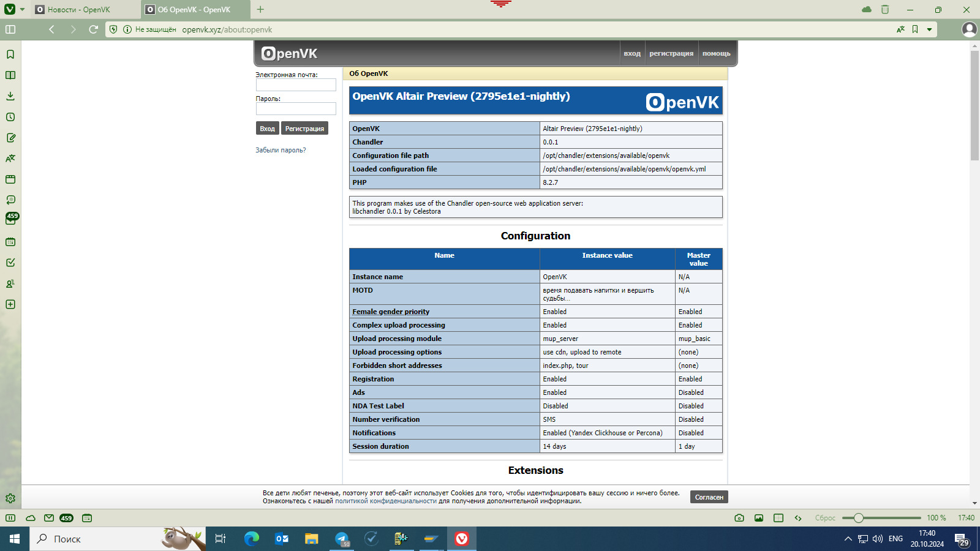Viewport: 980px width, 551px height.
Task: Adjust the zoom slider in status bar
Action: pyautogui.click(x=881, y=518)
